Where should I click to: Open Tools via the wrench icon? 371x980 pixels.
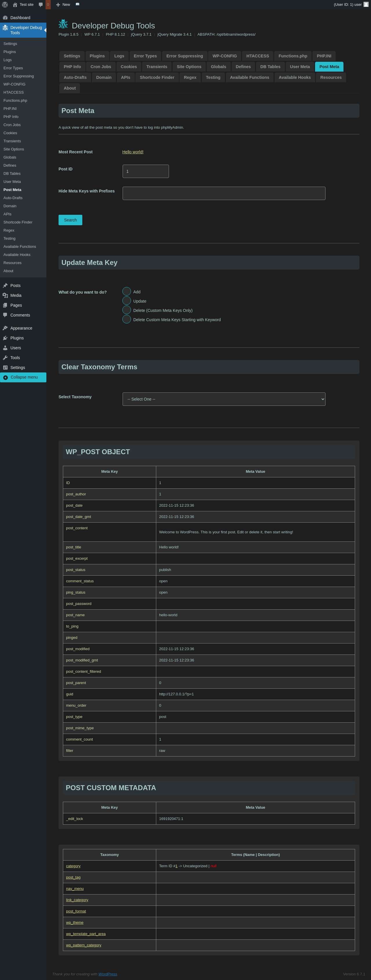[x=5, y=358]
